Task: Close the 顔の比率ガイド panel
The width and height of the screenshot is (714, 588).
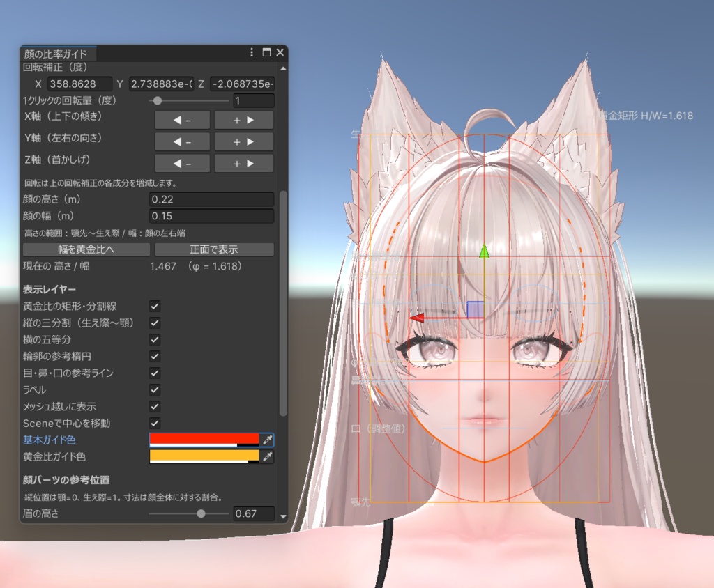Action: pos(280,52)
